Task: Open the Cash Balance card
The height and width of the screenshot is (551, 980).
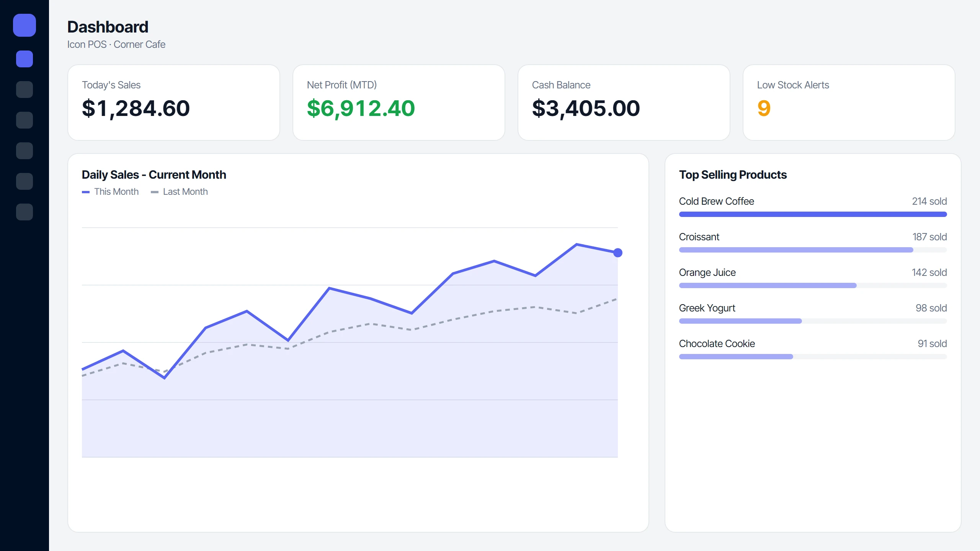Action: [x=624, y=103]
